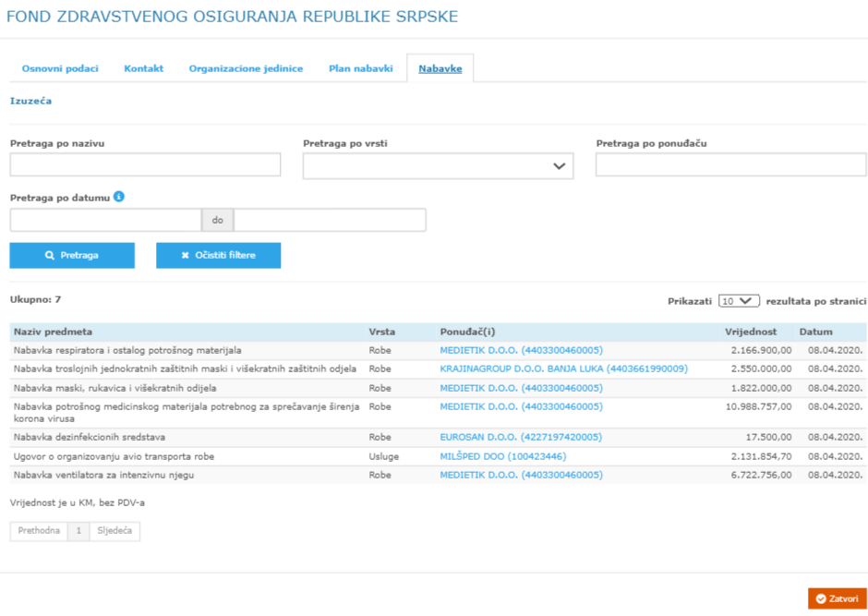
Task: Go to next page with Sljedeća
Action: pyautogui.click(x=115, y=531)
